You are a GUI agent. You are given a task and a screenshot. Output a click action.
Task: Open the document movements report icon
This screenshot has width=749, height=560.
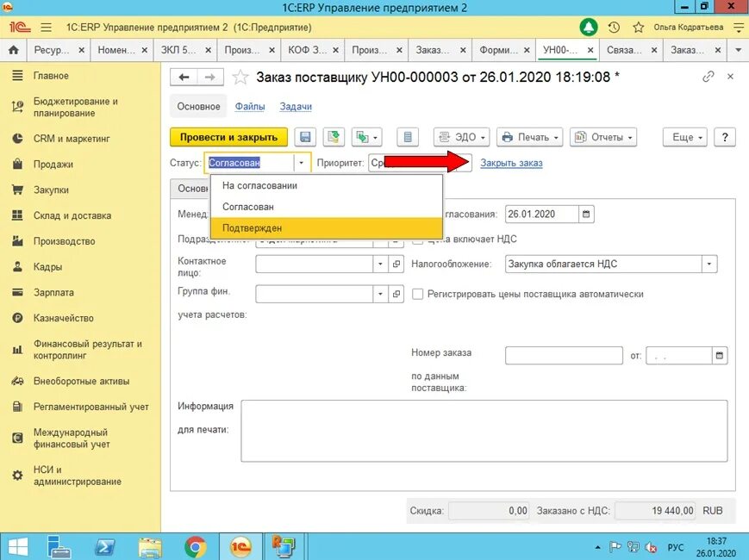(x=408, y=137)
